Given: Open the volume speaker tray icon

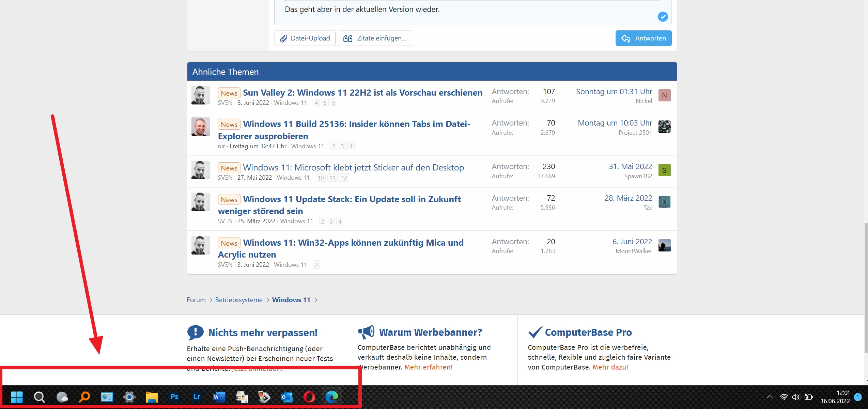Looking at the screenshot, I should [796, 397].
